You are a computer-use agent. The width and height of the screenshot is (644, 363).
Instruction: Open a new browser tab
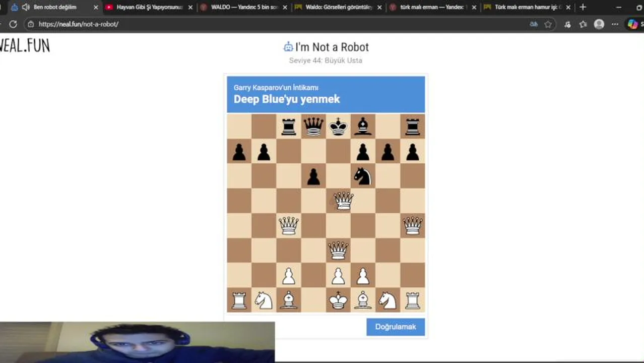coord(583,7)
